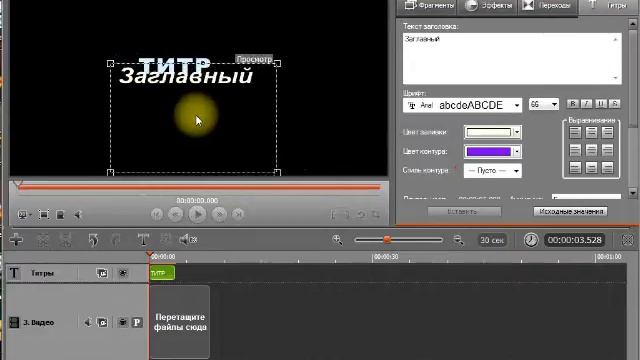Switch the preview to full screen
The width and height of the screenshot is (640, 360).
[x=44, y=215]
